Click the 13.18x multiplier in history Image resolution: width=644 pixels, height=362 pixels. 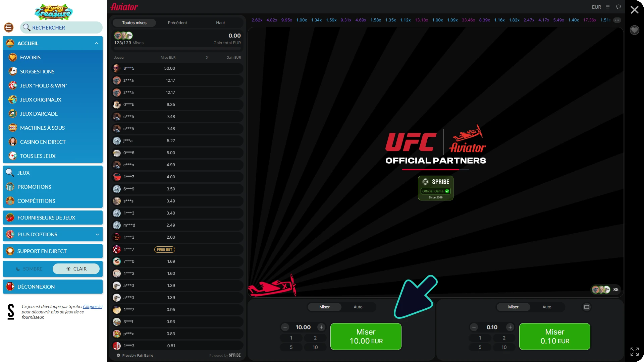click(x=421, y=20)
